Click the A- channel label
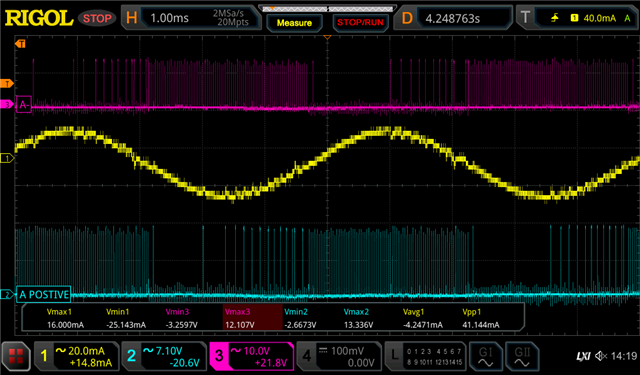The image size is (640, 375). [x=24, y=105]
